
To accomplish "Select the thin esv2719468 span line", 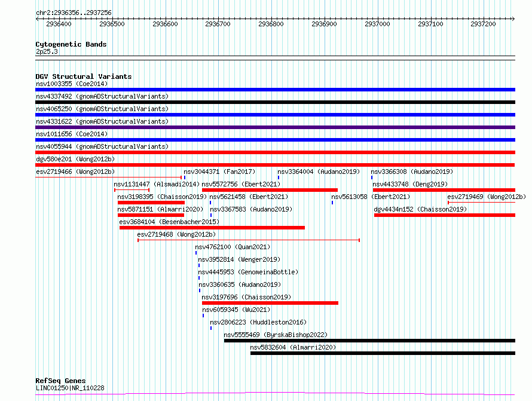I will [x=249, y=240].
